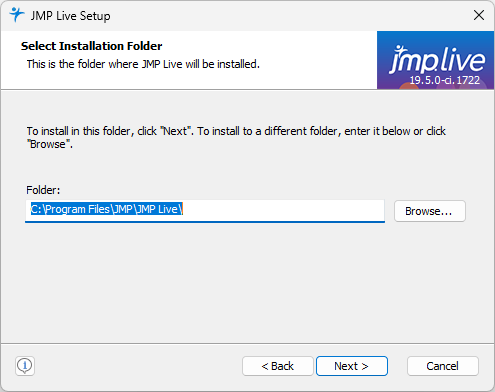Click the 'Select Installation Folder' heading
The width and height of the screenshot is (495, 392).
[91, 46]
